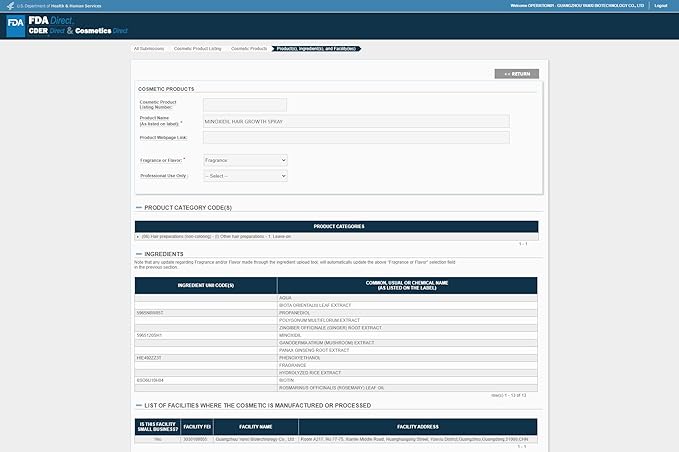
Task: Click the Cosmetic Product Listing Number field
Action: 245,104
